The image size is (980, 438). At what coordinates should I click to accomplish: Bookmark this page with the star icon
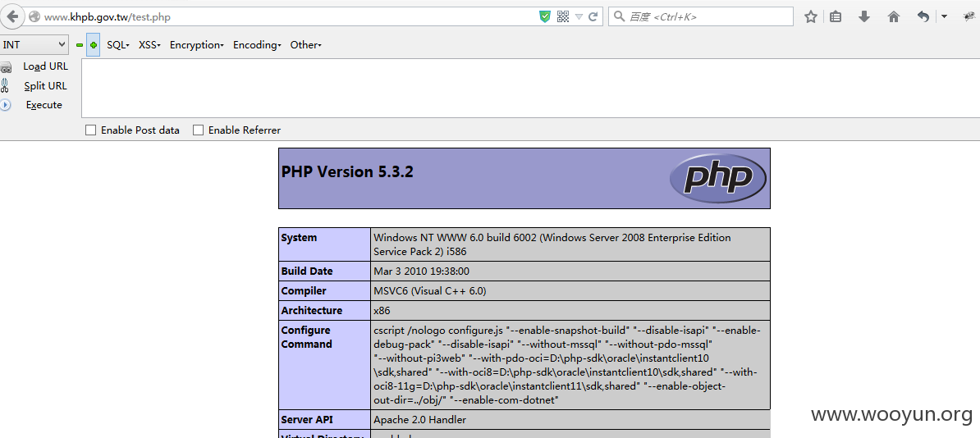coord(811,17)
